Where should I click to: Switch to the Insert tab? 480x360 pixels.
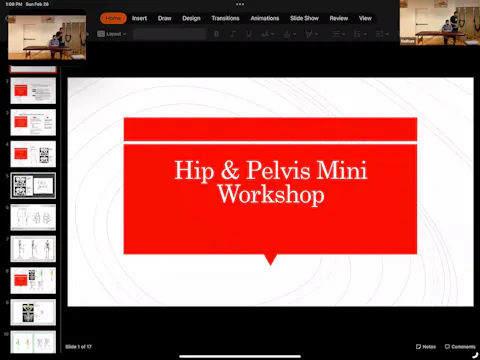(139, 18)
